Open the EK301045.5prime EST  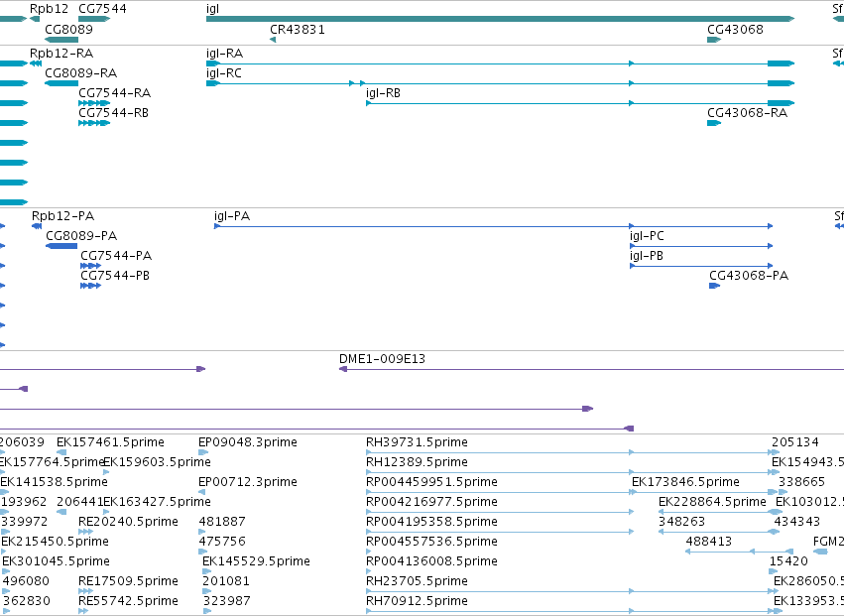(x=5, y=571)
